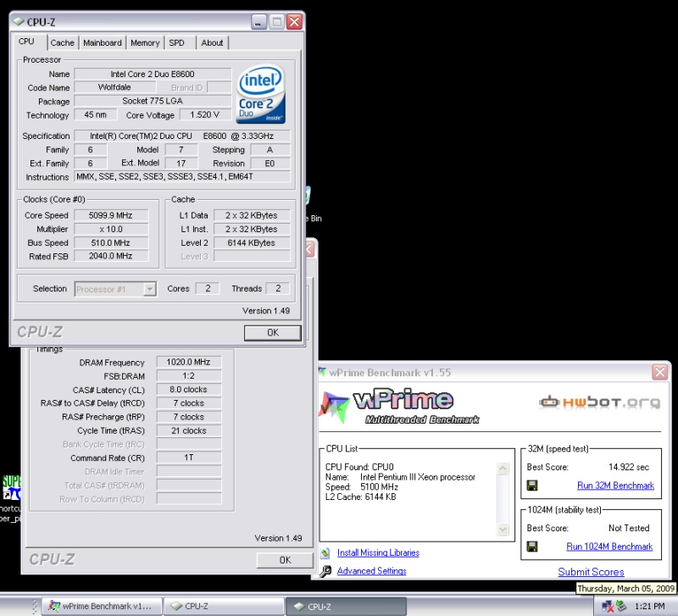The height and width of the screenshot is (616, 678).
Task: Click OK in the back CPU-Z memory window
Action: (x=285, y=560)
